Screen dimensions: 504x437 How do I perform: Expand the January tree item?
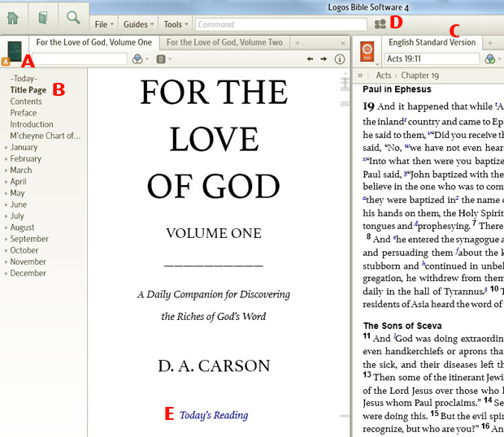pos(7,148)
